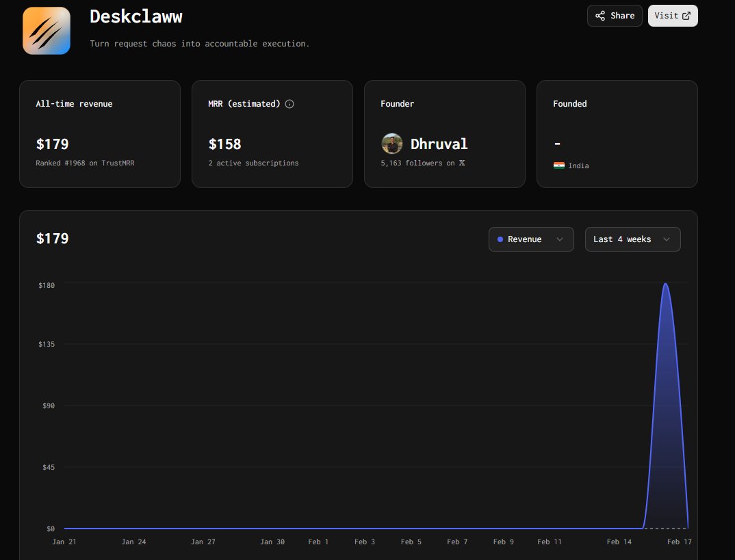Click tagline "Turn request chaos into accountable execution."
The height and width of the screenshot is (560, 735).
199,44
